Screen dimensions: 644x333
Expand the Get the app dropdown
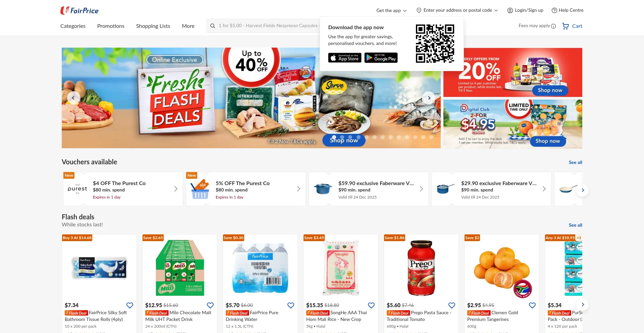pyautogui.click(x=391, y=10)
